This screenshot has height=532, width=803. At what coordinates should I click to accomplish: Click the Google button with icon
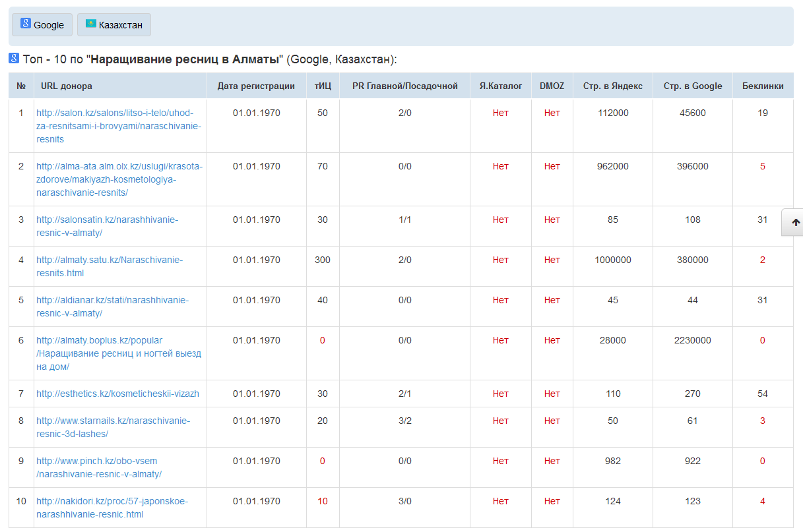click(x=42, y=24)
